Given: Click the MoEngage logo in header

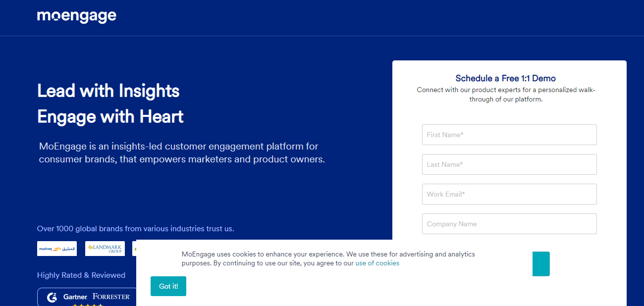Looking at the screenshot, I should (77, 16).
